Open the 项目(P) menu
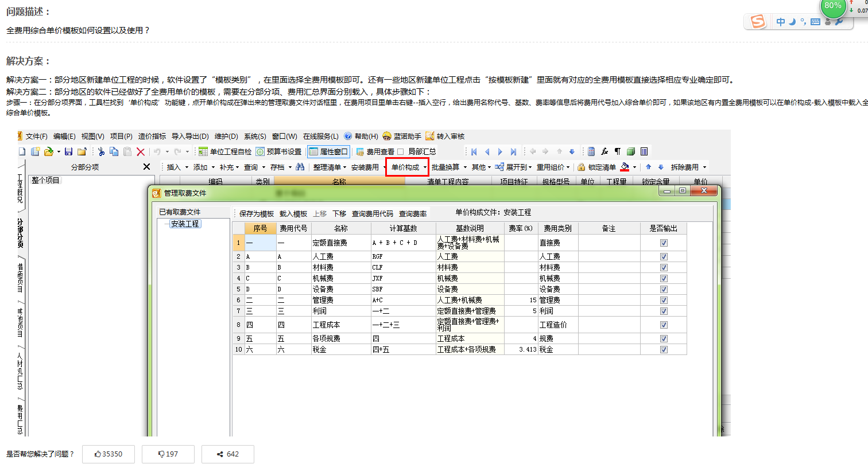 pos(121,137)
